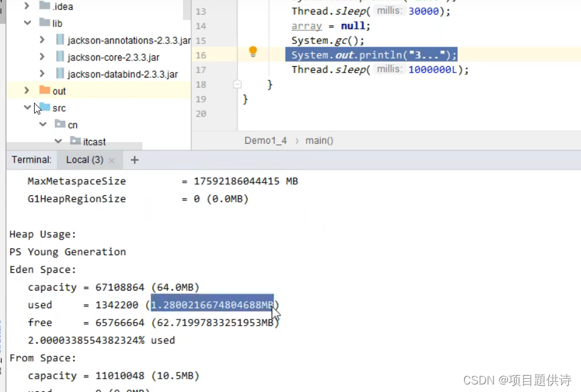Collapse the src folder

click(27, 107)
